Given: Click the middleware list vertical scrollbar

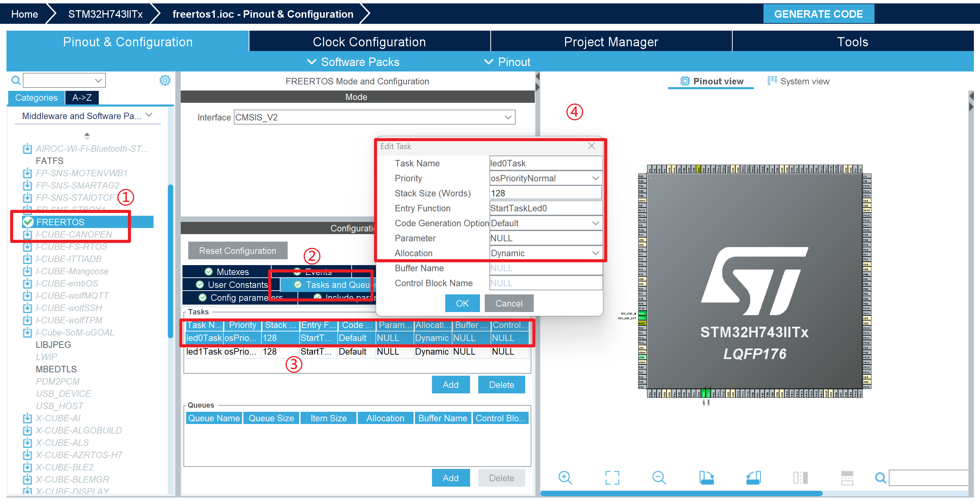Looking at the screenshot, I should tap(171, 261).
